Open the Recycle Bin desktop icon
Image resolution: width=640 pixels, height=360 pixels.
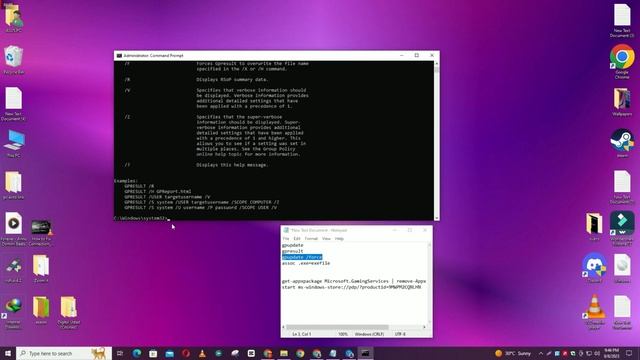[x=14, y=60]
